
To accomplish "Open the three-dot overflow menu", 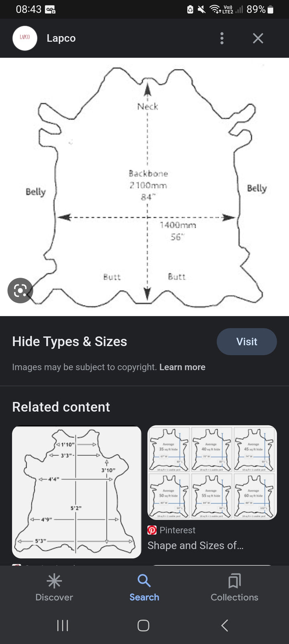I will click(x=222, y=38).
